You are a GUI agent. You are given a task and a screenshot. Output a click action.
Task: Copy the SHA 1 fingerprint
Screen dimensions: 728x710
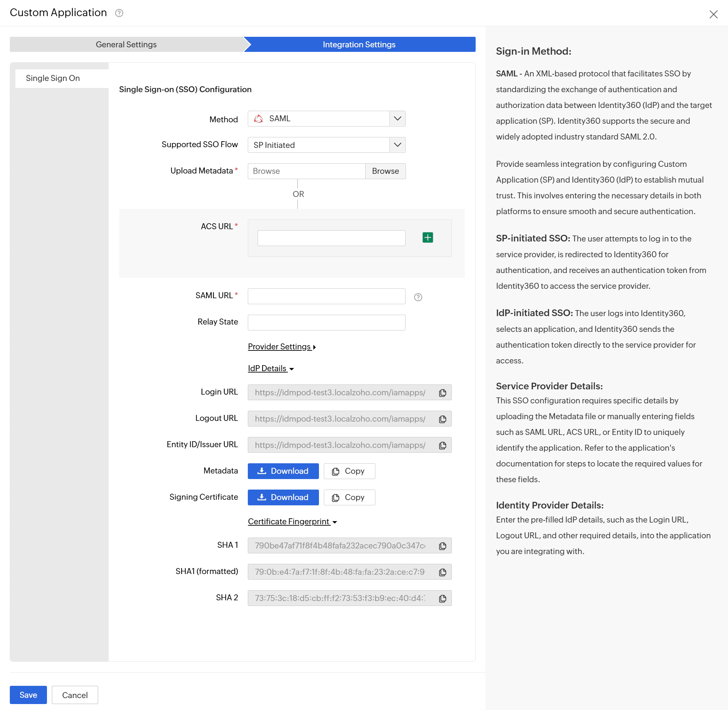(442, 546)
